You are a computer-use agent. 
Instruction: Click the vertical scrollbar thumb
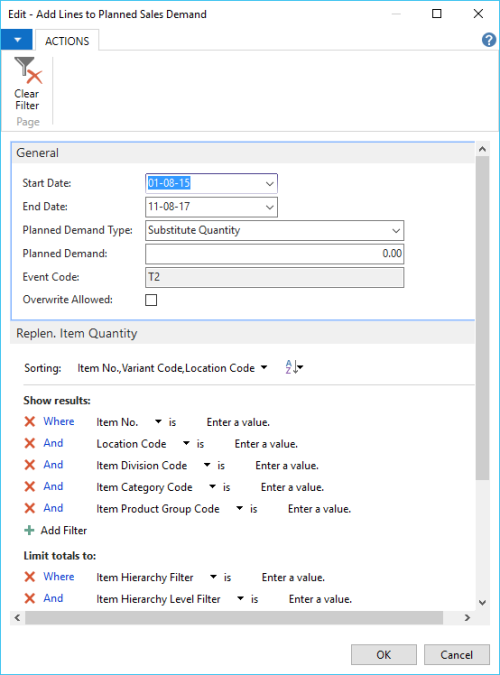(482, 318)
